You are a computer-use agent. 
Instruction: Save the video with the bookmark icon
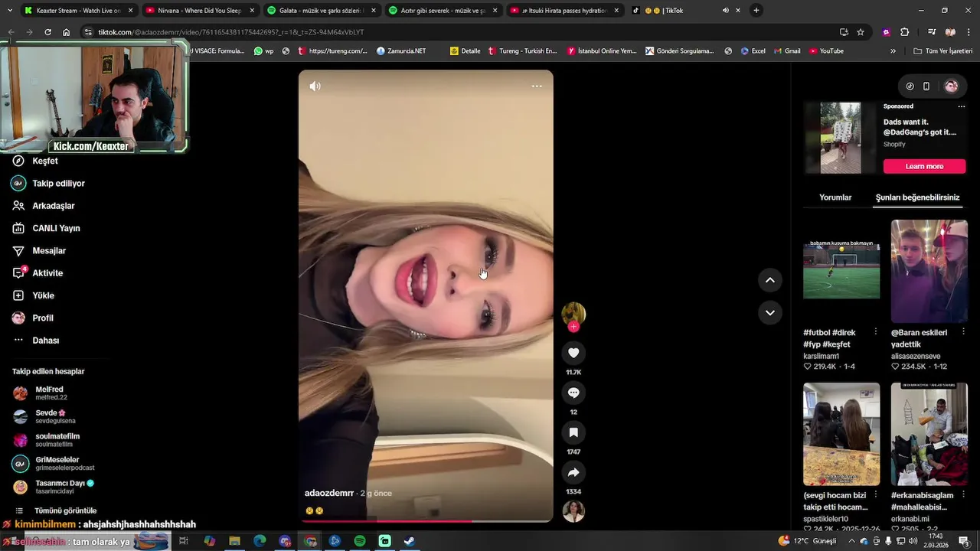(573, 432)
